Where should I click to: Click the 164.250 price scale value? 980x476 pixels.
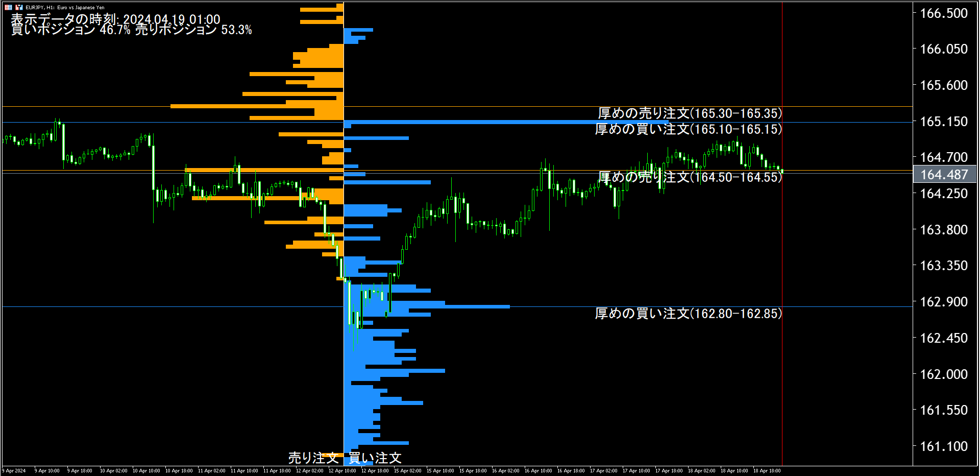(944, 194)
